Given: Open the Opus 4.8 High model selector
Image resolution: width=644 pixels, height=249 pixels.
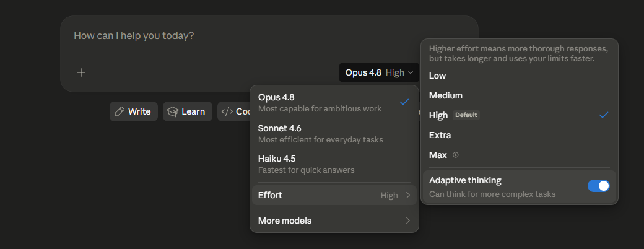Looking at the screenshot, I should [379, 72].
